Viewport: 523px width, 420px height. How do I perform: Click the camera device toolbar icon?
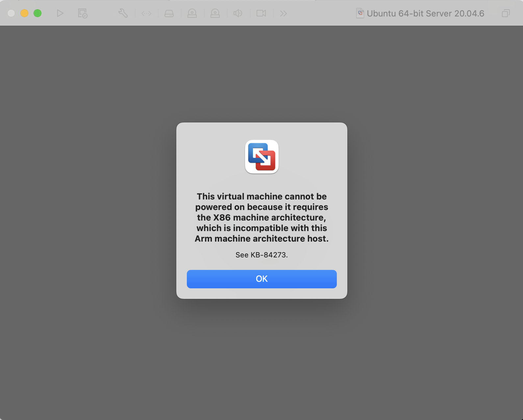(x=261, y=13)
